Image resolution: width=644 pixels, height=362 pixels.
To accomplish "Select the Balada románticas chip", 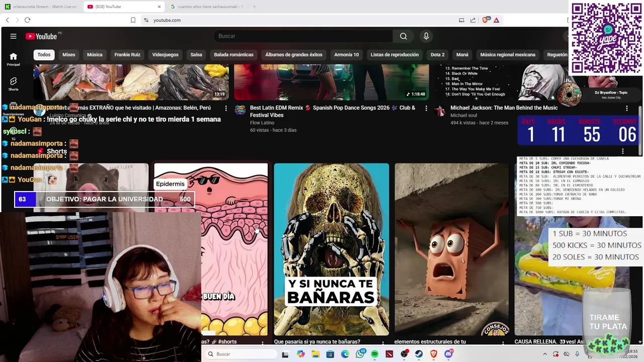I will pos(234,55).
